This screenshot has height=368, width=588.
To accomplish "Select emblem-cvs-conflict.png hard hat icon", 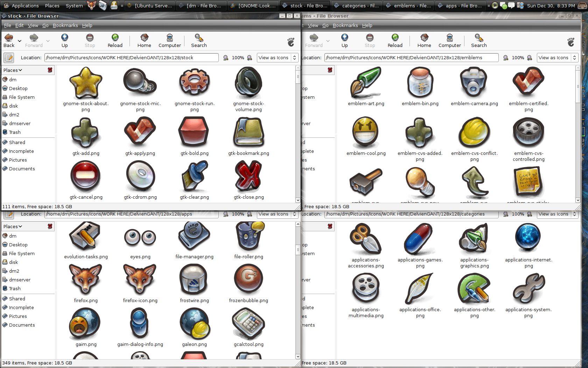I will tap(474, 132).
